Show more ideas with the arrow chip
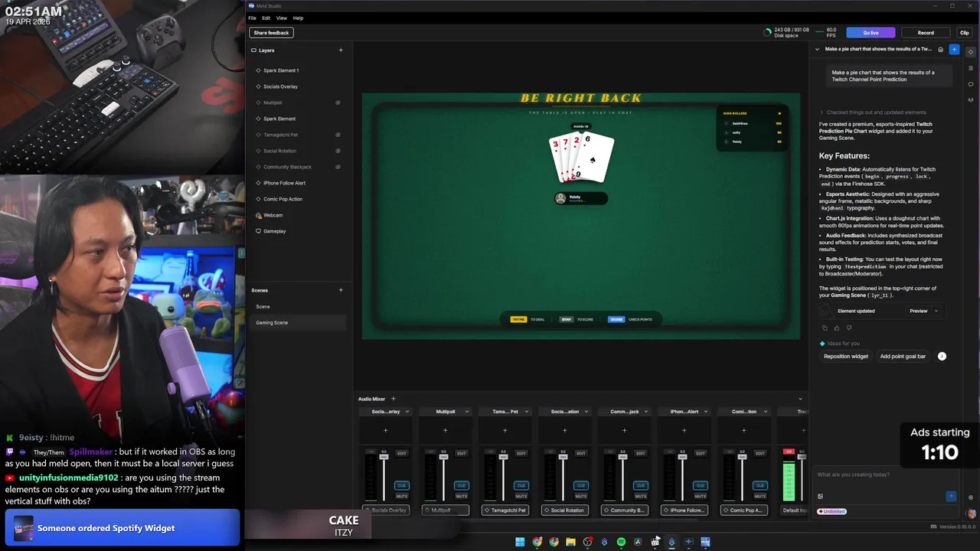This screenshot has height=551, width=980. pyautogui.click(x=942, y=356)
